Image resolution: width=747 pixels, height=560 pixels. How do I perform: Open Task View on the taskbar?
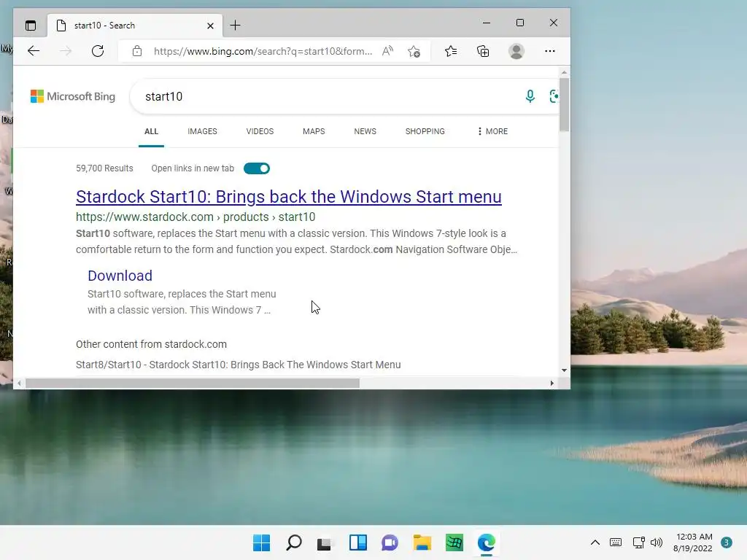point(325,542)
